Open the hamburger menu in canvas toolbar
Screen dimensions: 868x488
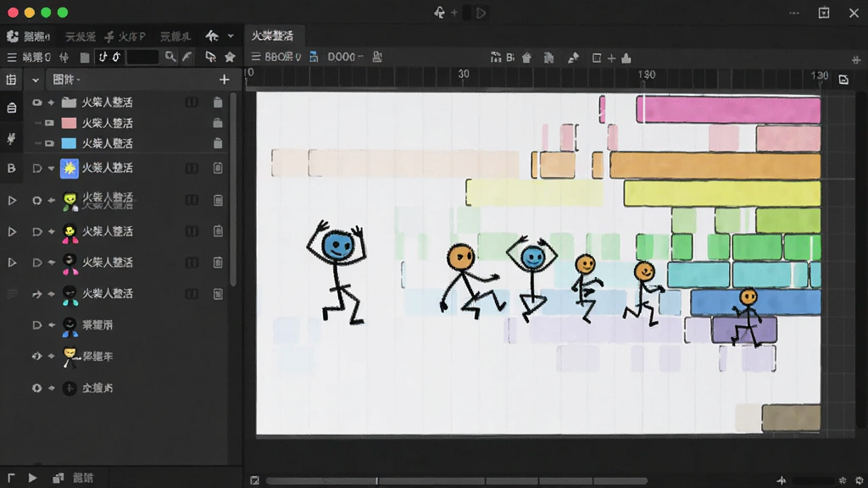tap(255, 57)
